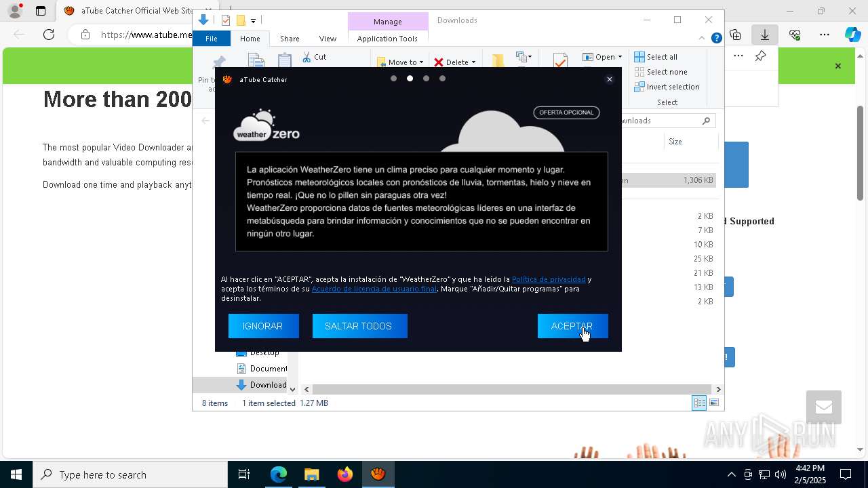868x488 pixels.
Task: Click the IGNORAR button
Action: [263, 326]
